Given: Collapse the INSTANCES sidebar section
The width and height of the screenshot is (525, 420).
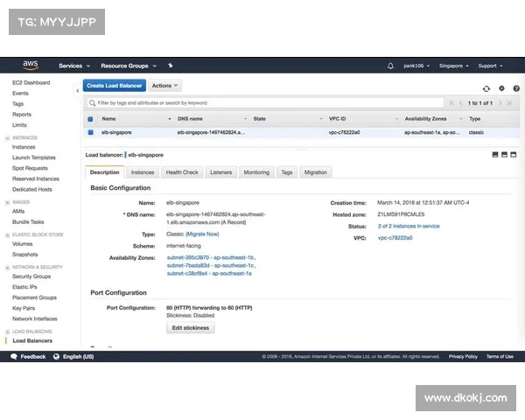Looking at the screenshot, I should (x=7, y=137).
